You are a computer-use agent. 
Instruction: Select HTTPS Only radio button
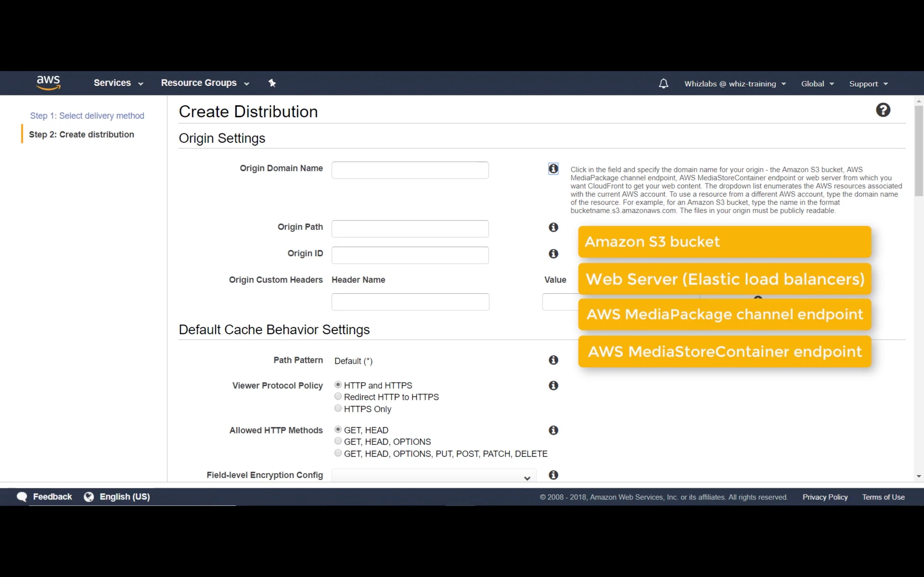[x=338, y=408]
